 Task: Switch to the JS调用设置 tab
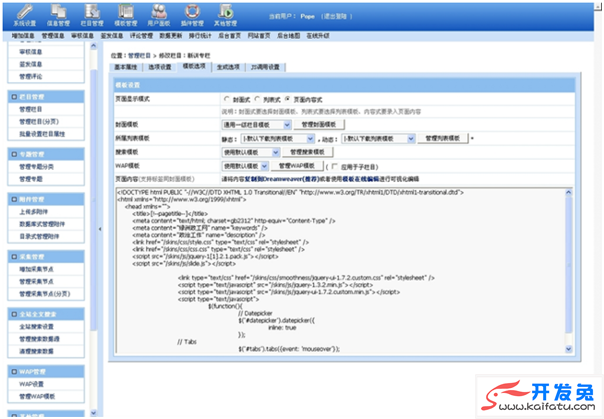265,67
